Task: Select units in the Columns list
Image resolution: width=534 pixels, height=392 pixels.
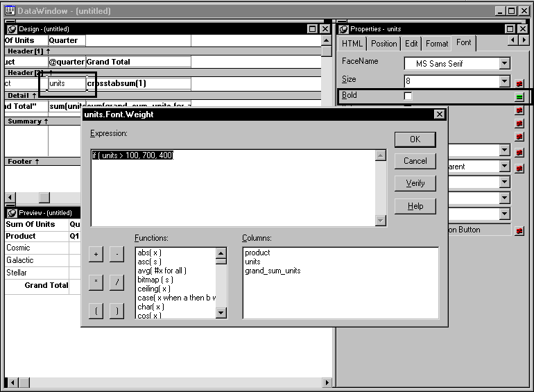Action: (252, 262)
